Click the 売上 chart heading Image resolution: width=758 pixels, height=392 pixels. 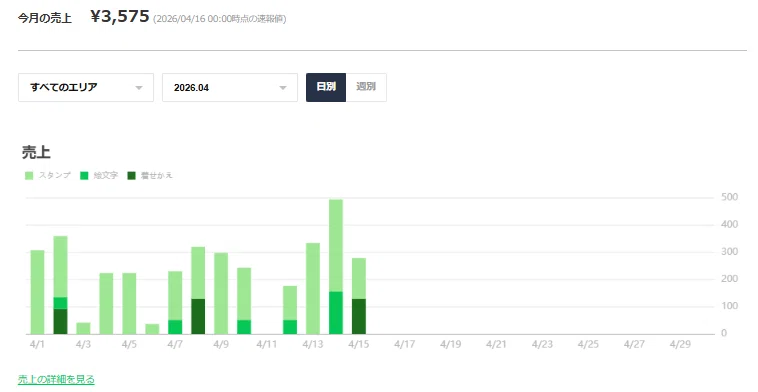pyautogui.click(x=36, y=152)
